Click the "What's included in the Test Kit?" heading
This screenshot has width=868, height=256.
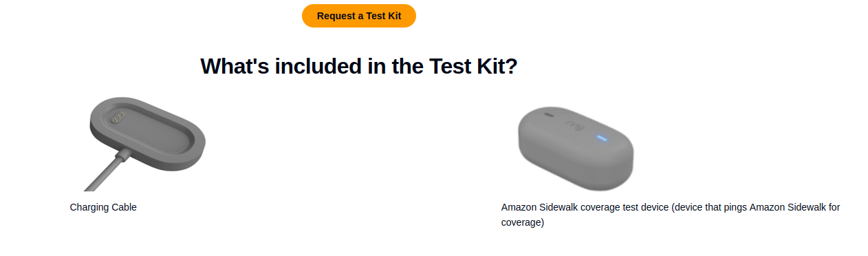358,66
